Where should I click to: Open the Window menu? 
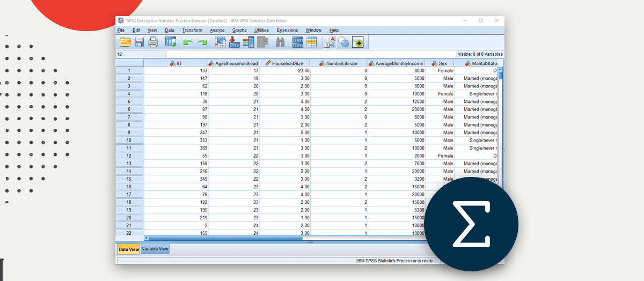click(313, 30)
